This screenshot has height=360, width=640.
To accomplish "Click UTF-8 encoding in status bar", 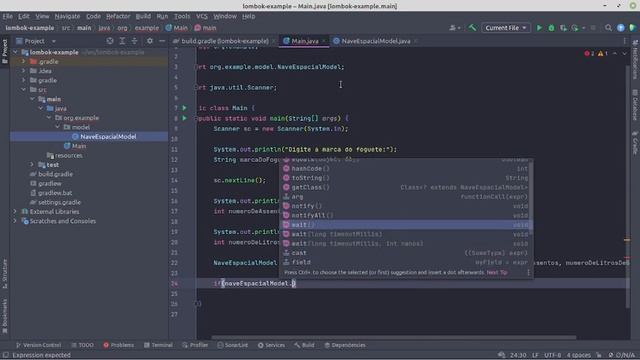I will point(552,355).
